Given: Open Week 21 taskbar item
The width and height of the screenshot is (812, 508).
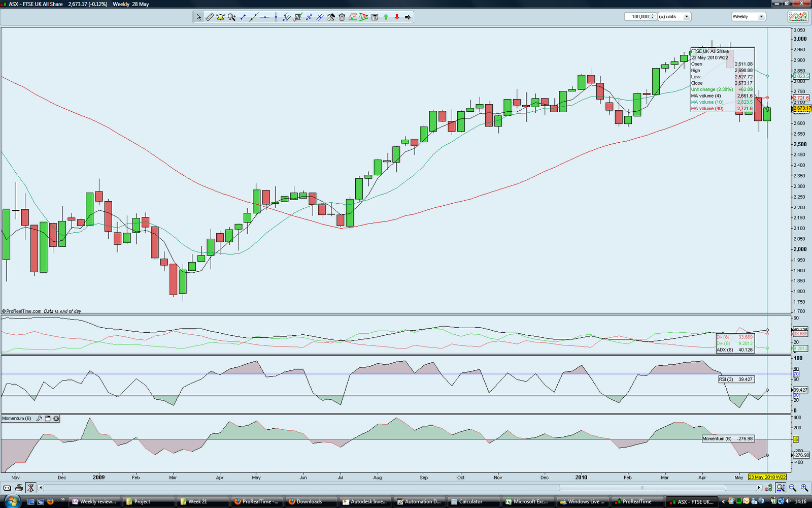Looking at the screenshot, I should point(202,501).
